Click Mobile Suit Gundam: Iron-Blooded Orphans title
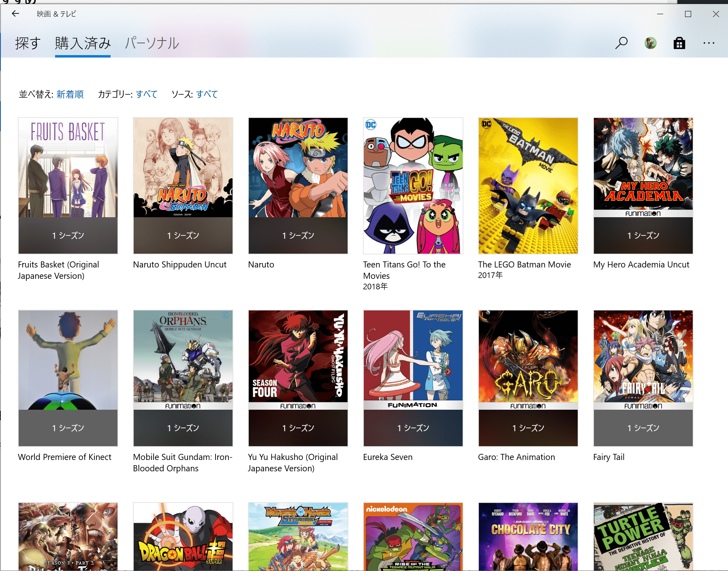This screenshot has width=728, height=571. click(x=183, y=463)
